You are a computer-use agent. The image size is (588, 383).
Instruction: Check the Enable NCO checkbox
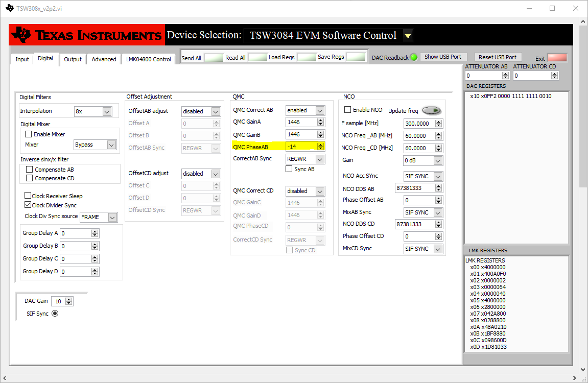(347, 110)
